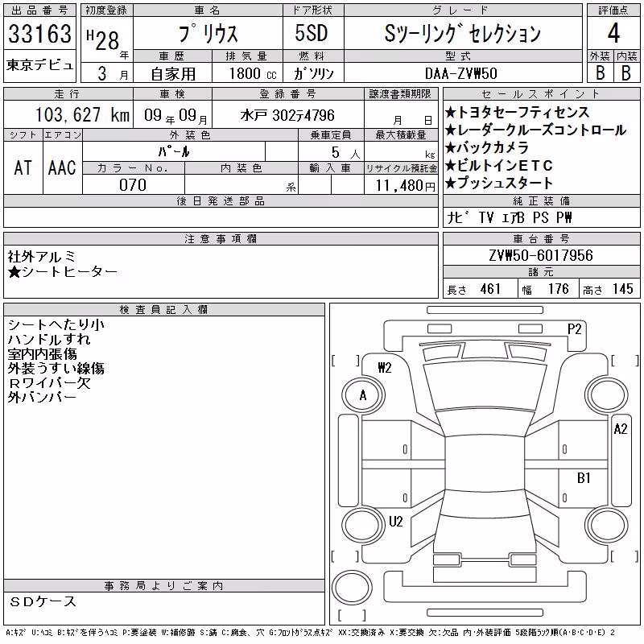Click the registration number 水戸 302テ4796
This screenshot has width=644, height=644.
pyautogui.click(x=287, y=115)
